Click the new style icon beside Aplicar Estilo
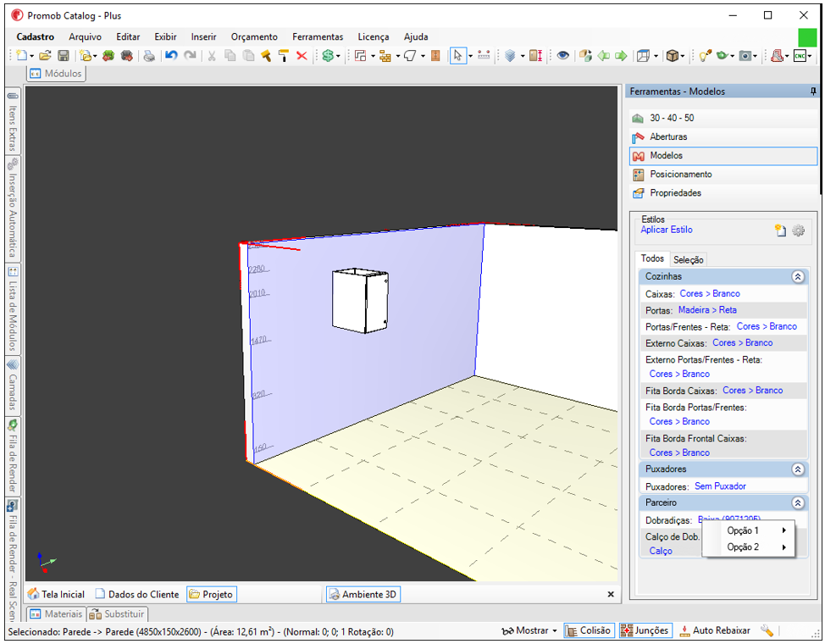The height and width of the screenshot is (644, 825). click(x=780, y=230)
